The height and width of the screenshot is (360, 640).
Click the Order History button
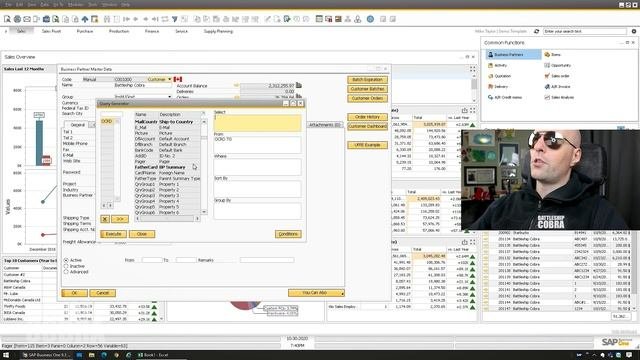[367, 117]
